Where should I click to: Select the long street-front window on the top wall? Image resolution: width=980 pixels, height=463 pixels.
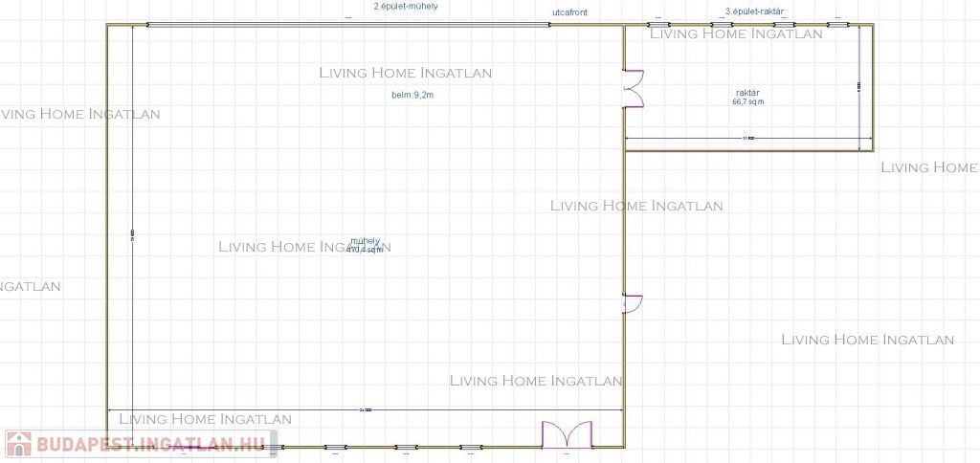coord(349,24)
